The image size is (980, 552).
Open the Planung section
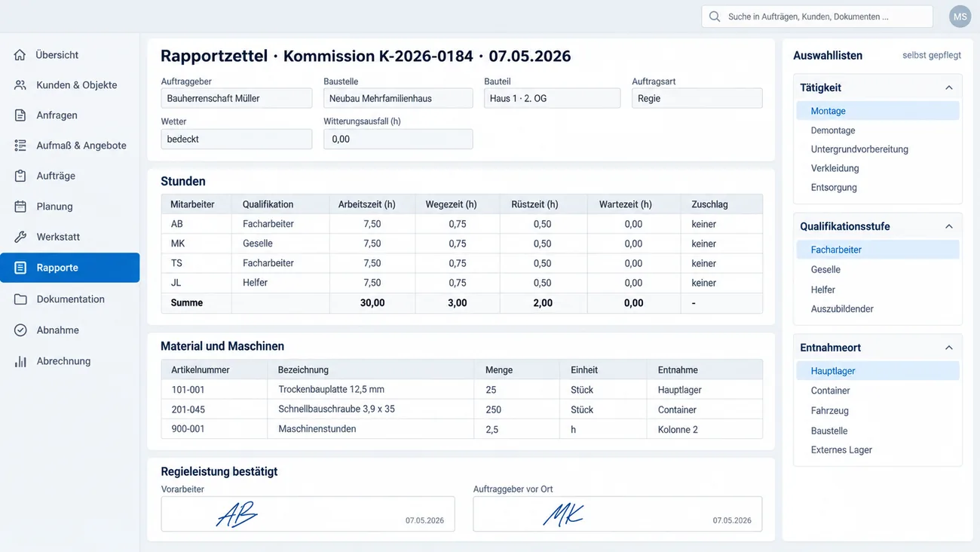point(69,207)
